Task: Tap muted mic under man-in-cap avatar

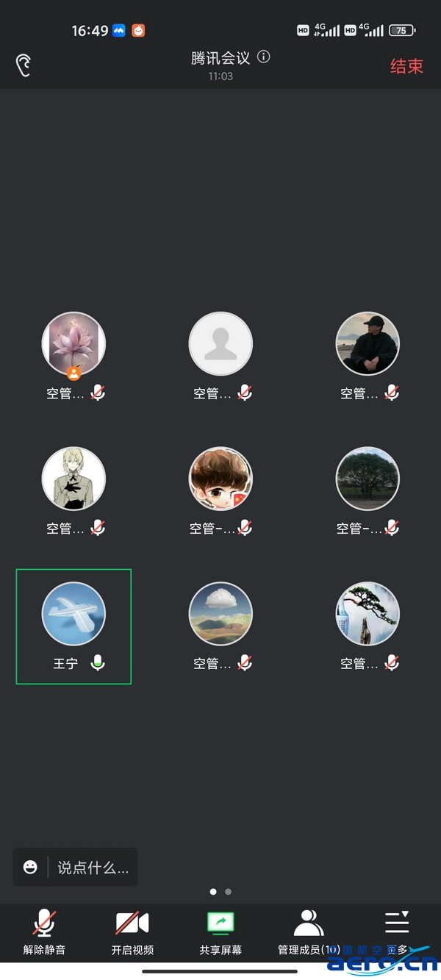Action: click(x=392, y=393)
